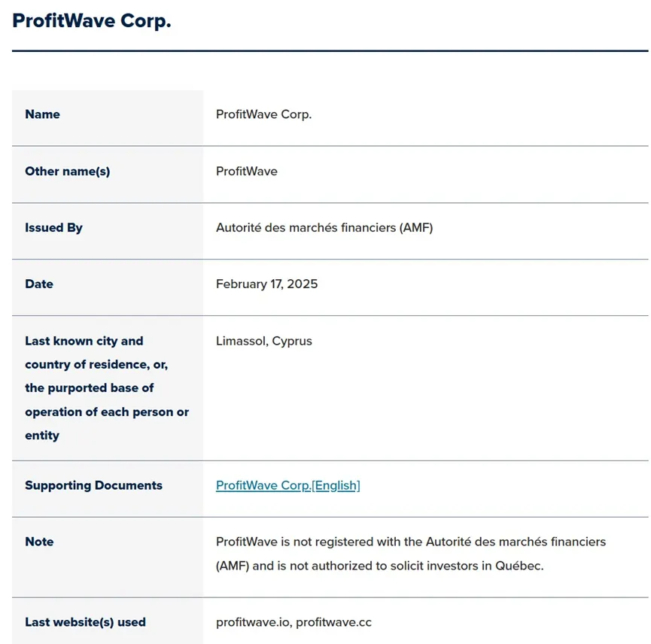This screenshot has width=651, height=644.
Task: Click the Last known city and country label
Action: (x=107, y=388)
